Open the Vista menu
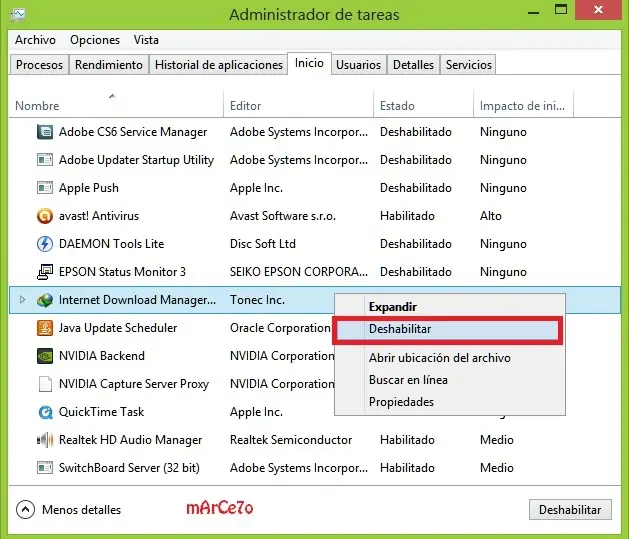Screen dimensions: 629x539 click(x=146, y=40)
